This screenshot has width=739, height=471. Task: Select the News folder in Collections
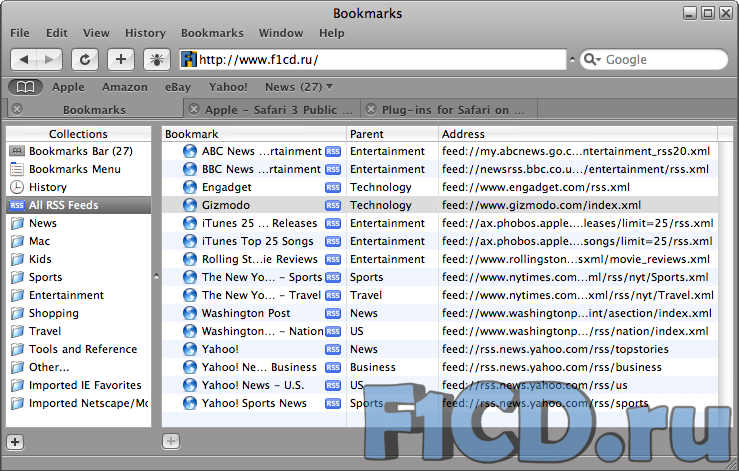point(79,223)
